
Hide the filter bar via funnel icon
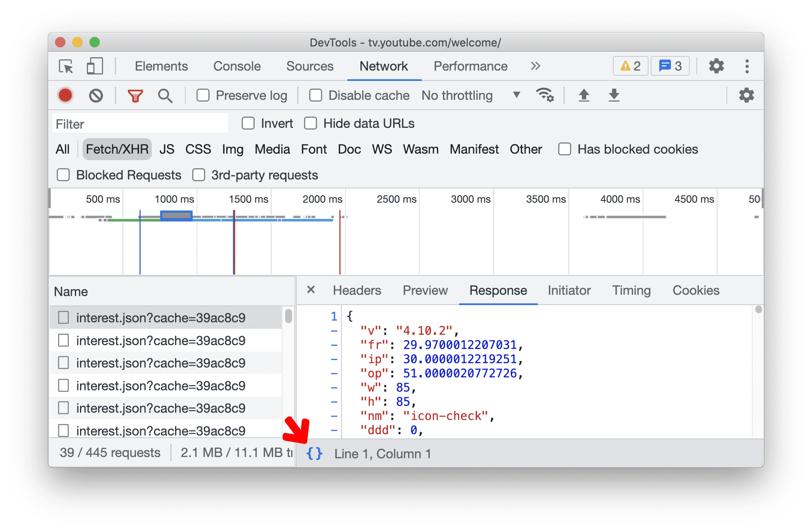tap(135, 95)
